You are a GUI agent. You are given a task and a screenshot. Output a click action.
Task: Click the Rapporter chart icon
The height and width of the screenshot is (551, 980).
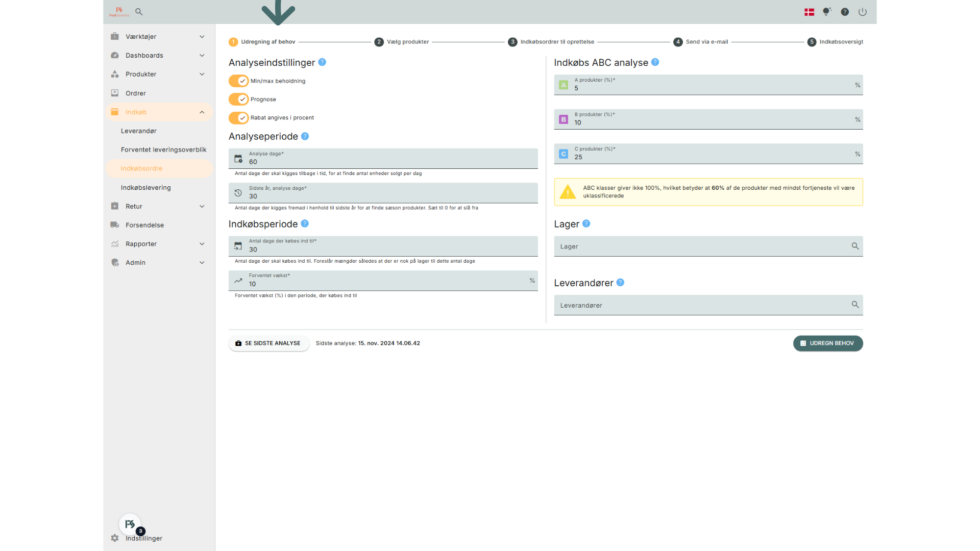[115, 244]
